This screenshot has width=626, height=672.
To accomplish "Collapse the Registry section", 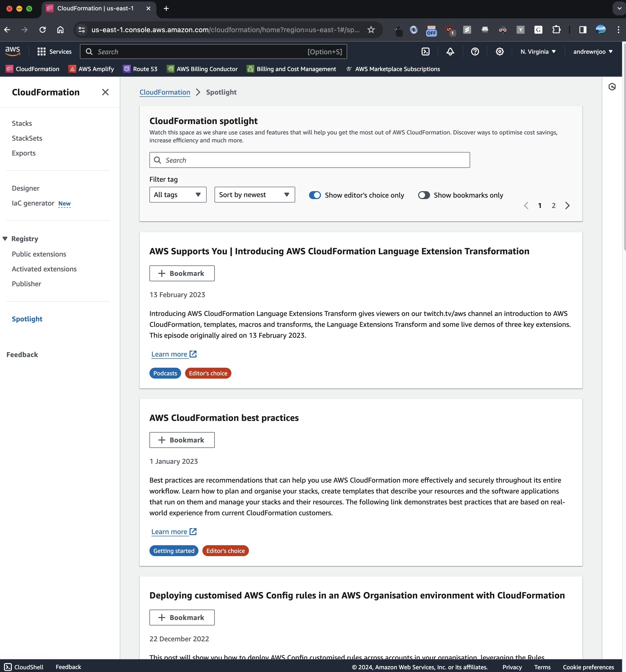I will (x=5, y=239).
